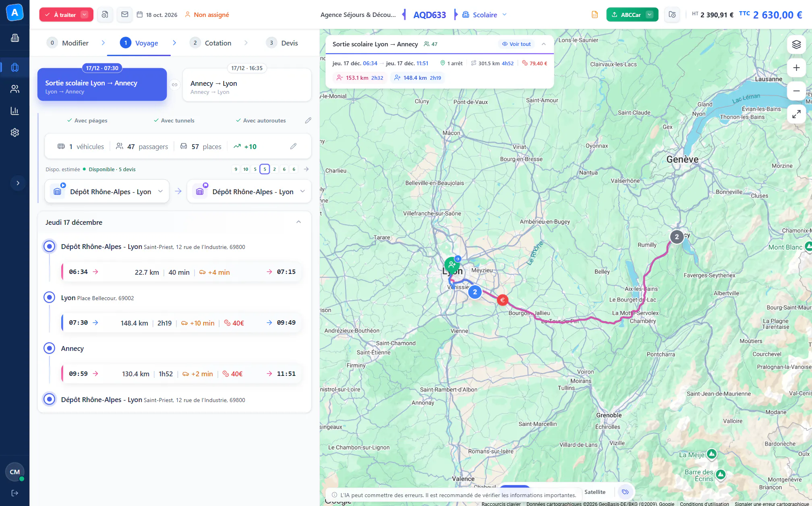
Task: Open the clients people icon in the sidebar
Action: pyautogui.click(x=15, y=89)
